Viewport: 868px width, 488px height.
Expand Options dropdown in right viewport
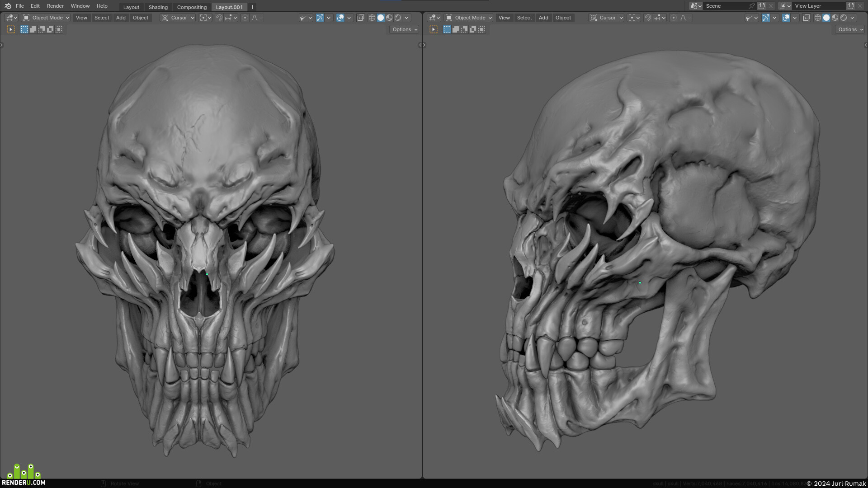tap(850, 29)
